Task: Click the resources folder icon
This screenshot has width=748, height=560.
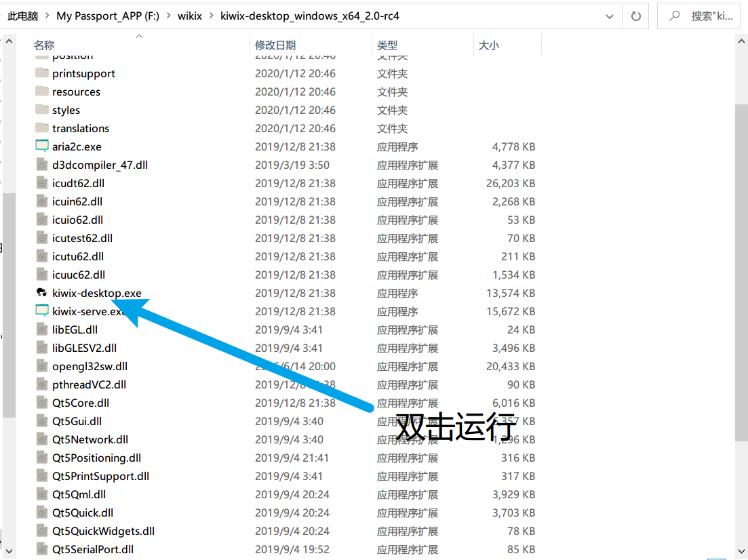Action: [42, 92]
